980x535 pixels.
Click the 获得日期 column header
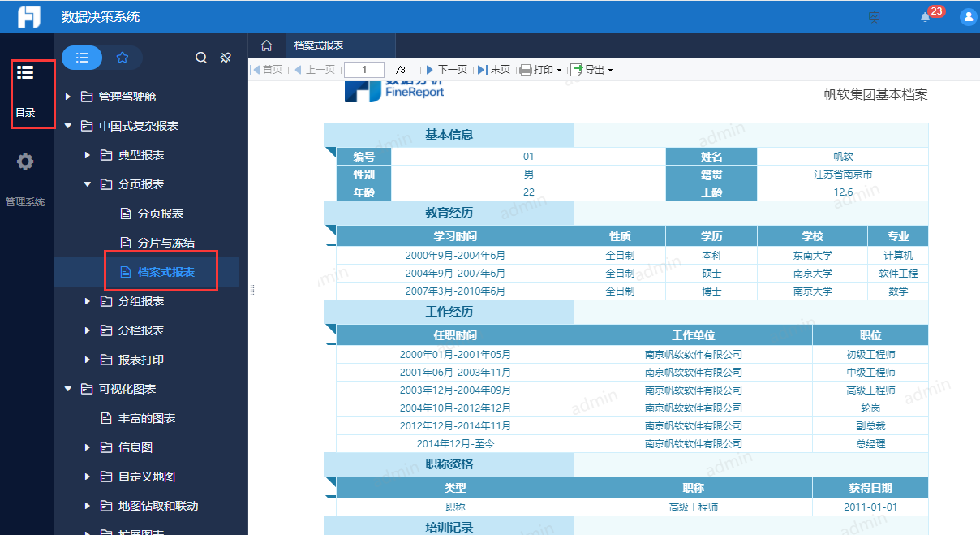(x=870, y=488)
